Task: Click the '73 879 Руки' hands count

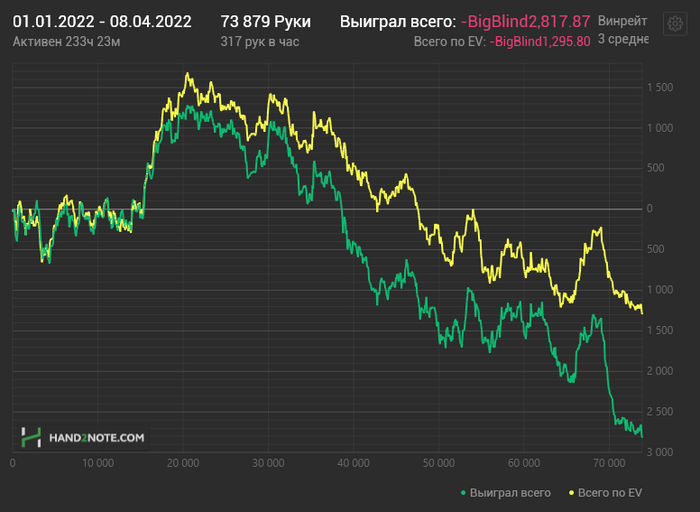Action: 266,21
